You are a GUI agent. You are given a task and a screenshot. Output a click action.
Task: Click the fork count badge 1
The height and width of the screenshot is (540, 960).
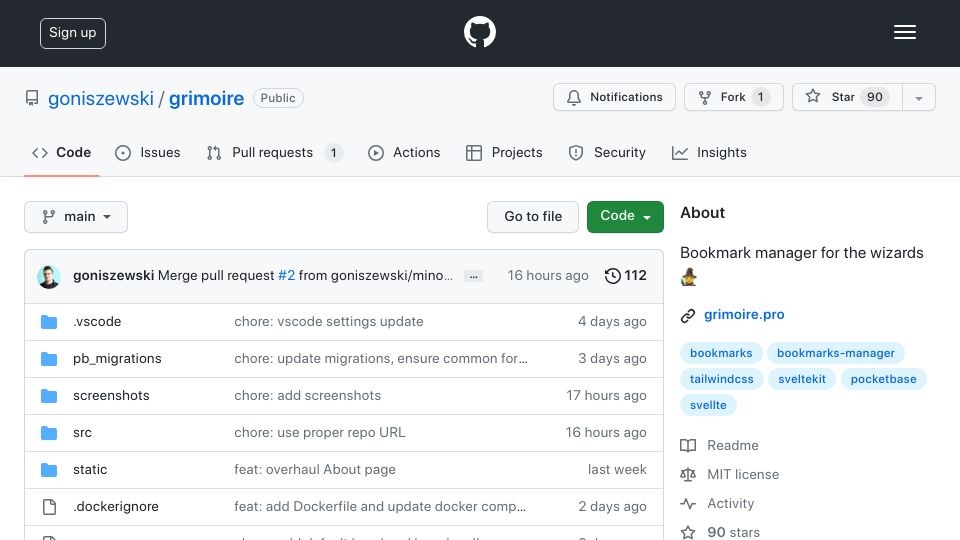tap(761, 97)
